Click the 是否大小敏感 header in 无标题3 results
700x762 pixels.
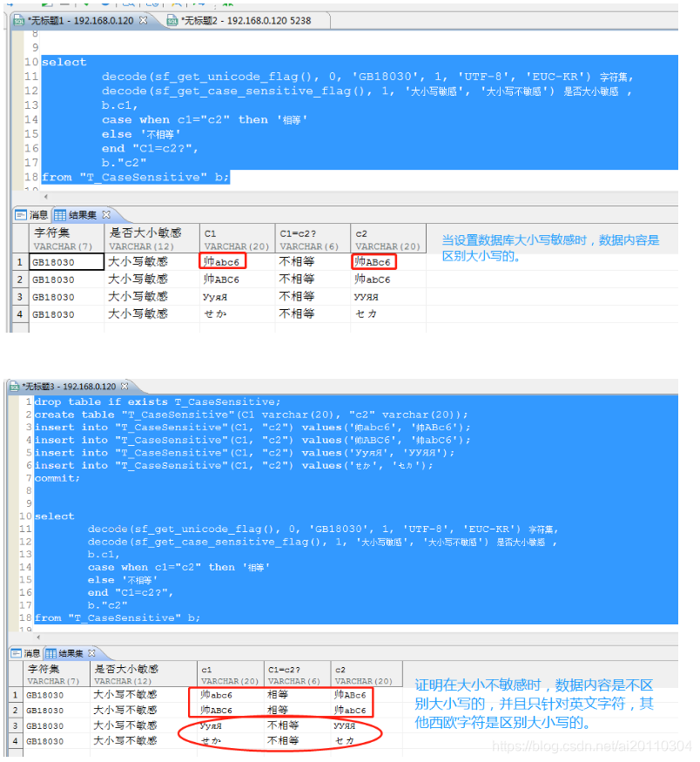(144, 674)
